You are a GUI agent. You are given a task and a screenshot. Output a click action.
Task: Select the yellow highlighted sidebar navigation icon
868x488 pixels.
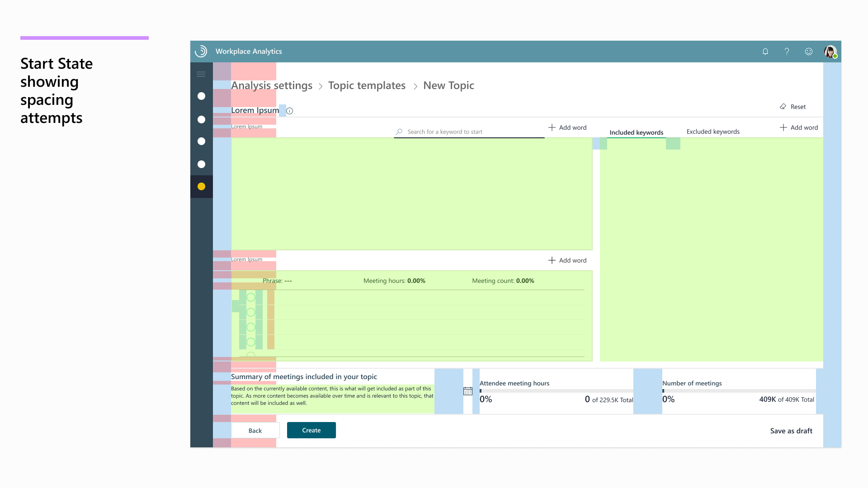(x=201, y=186)
